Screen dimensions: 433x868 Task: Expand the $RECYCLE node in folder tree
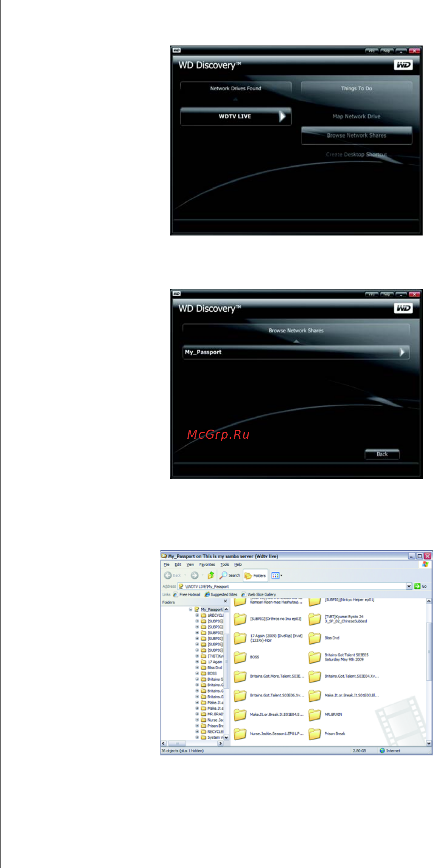[197, 615]
